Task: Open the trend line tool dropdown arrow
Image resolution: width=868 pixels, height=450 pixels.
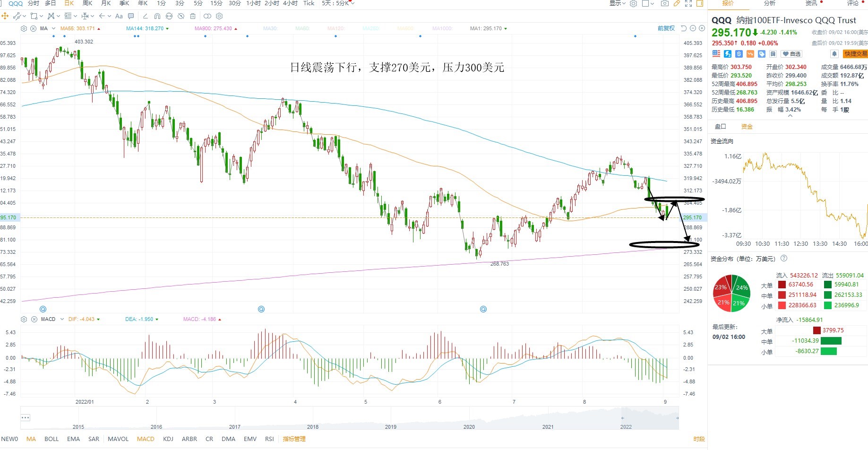Action: 24,17
